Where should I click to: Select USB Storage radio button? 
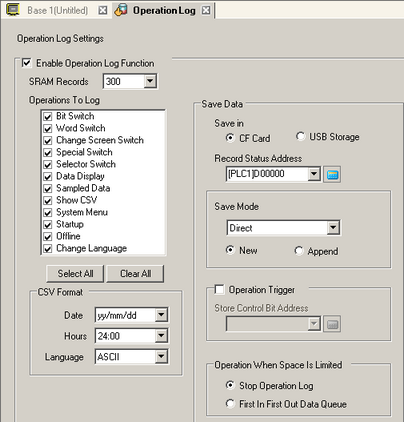pyautogui.click(x=300, y=136)
